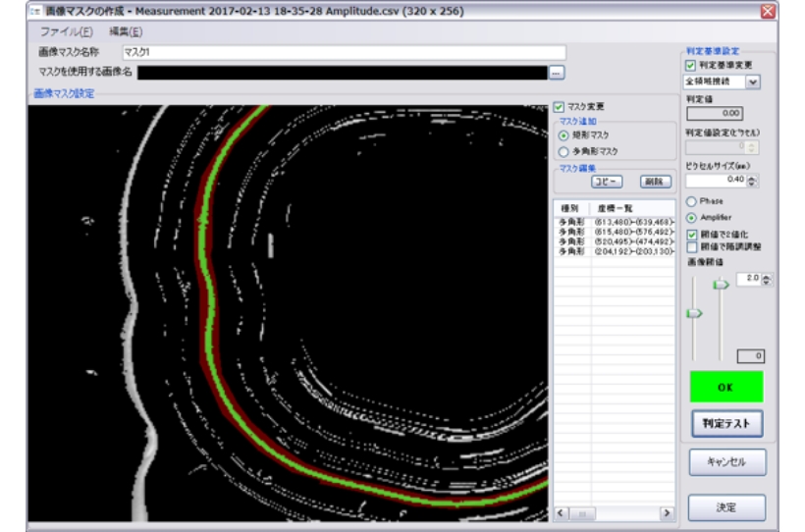
Task: Select the 多角形マスク radio button
Action: (x=563, y=151)
